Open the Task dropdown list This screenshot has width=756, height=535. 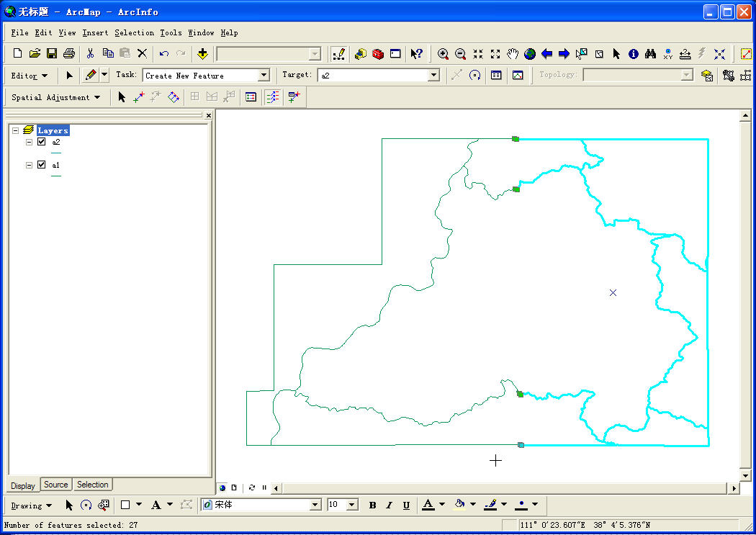coord(264,76)
